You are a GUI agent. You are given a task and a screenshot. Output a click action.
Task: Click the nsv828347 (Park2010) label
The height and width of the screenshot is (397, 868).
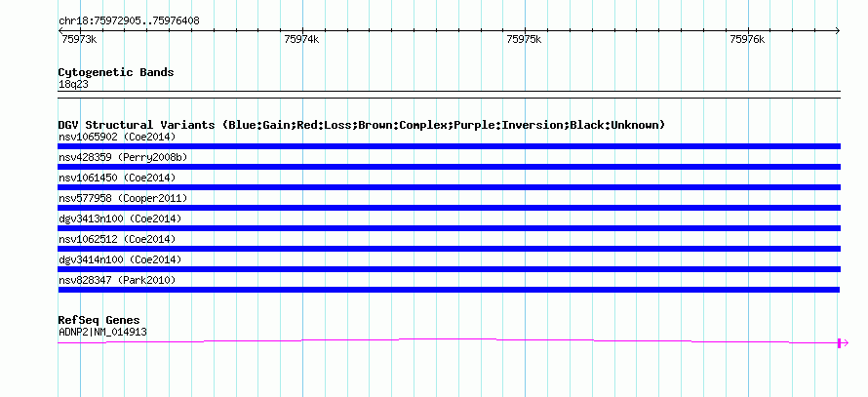[117, 281]
